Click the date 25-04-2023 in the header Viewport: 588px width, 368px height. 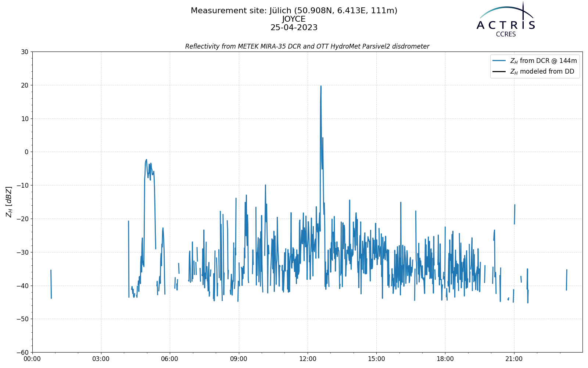pyautogui.click(x=294, y=28)
